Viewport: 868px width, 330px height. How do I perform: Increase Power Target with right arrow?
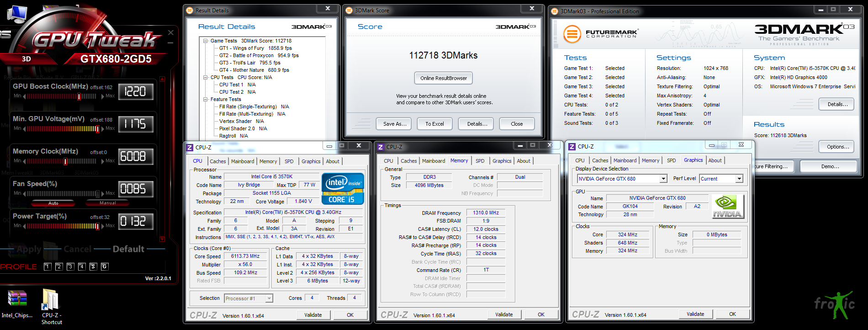(x=102, y=226)
